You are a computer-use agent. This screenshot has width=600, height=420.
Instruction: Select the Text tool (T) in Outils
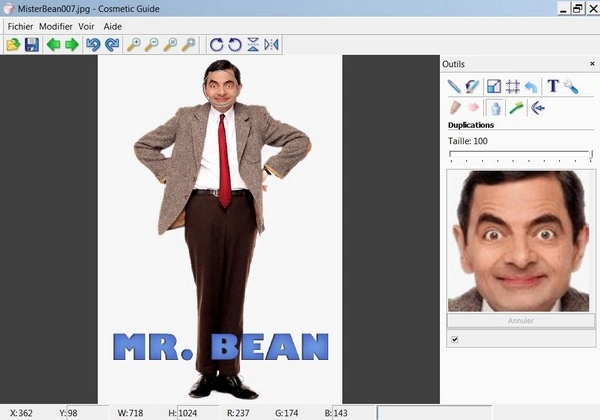tap(552, 87)
